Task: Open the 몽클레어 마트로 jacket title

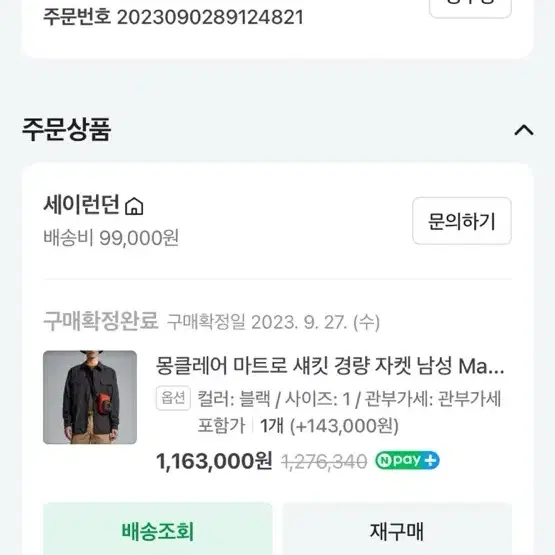Action: click(x=330, y=366)
